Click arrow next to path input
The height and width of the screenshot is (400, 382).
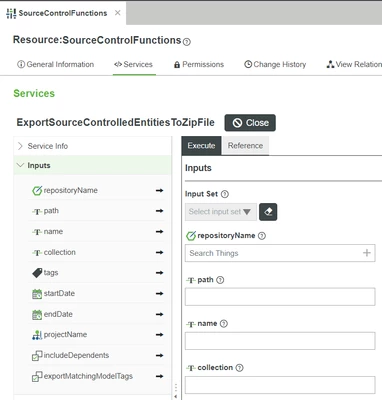click(x=159, y=211)
